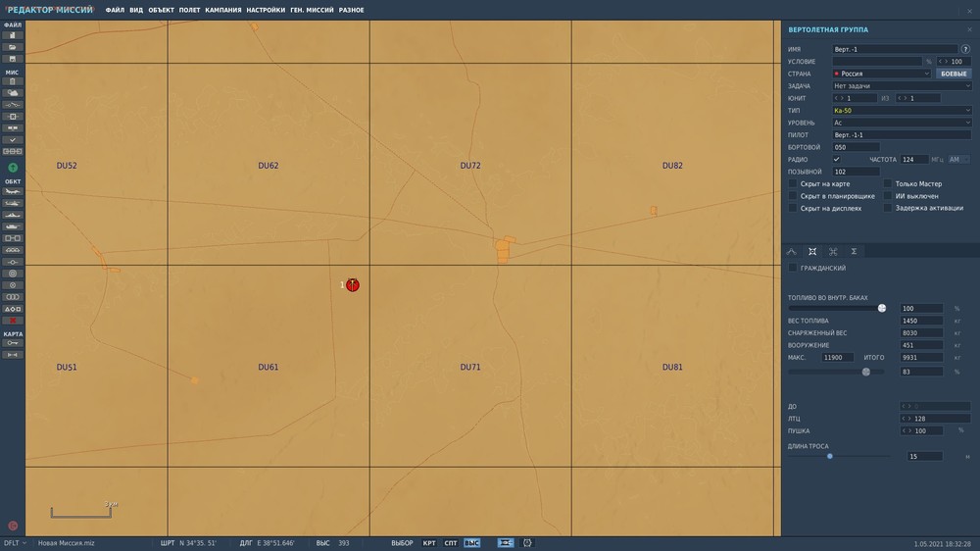Enable Скрыт на карте checkbox

(793, 184)
